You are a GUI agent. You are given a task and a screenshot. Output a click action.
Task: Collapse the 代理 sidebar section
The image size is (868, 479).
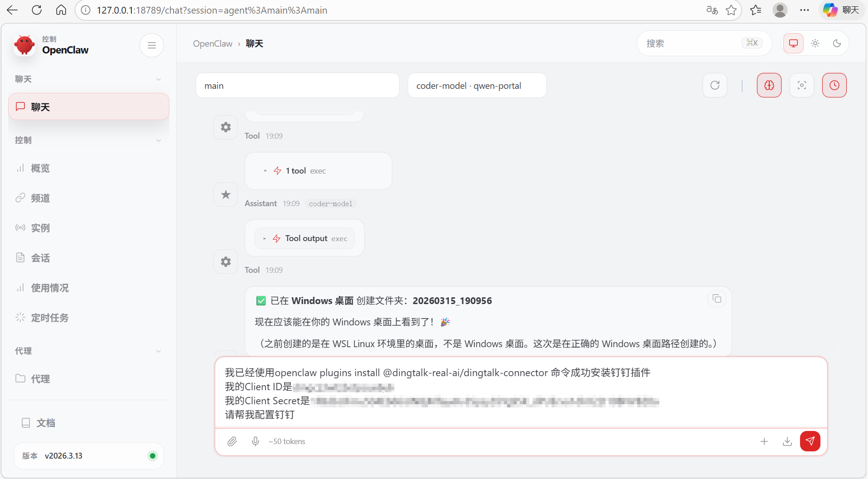tap(89, 351)
